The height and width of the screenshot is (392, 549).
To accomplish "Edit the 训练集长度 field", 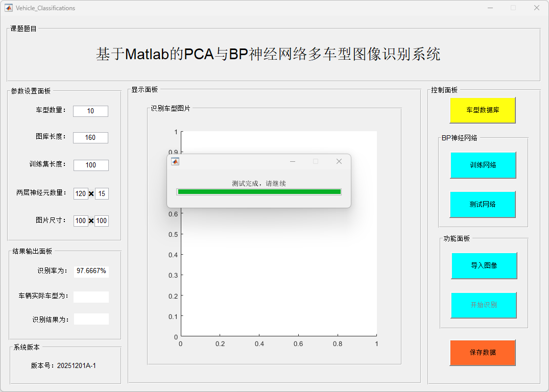I will 91,165.
